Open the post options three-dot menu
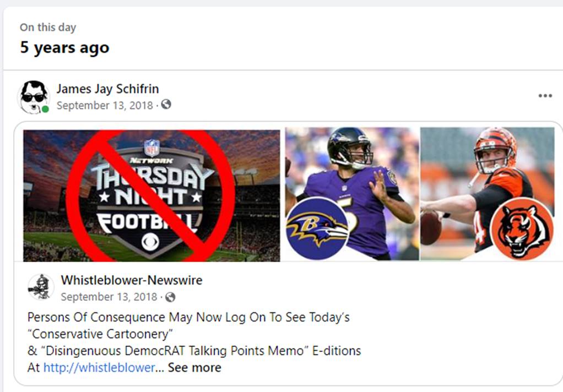The width and height of the screenshot is (563, 392). [x=545, y=96]
